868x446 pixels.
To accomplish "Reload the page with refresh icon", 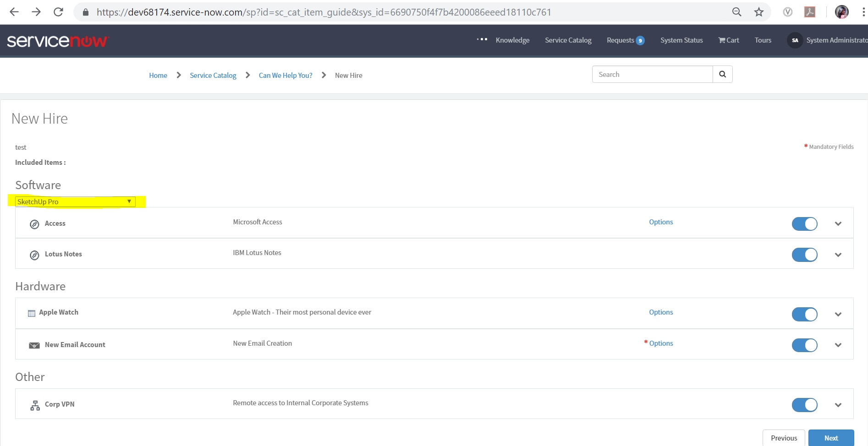I will point(58,12).
